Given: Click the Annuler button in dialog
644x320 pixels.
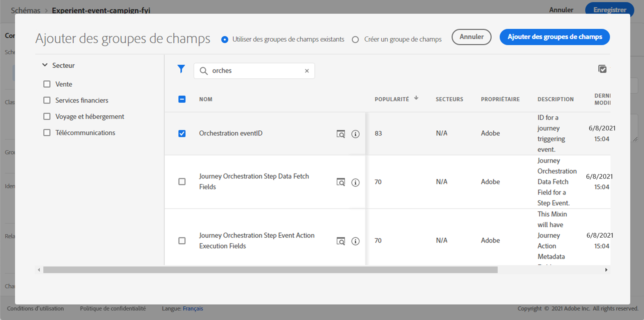Looking at the screenshot, I should [x=471, y=37].
